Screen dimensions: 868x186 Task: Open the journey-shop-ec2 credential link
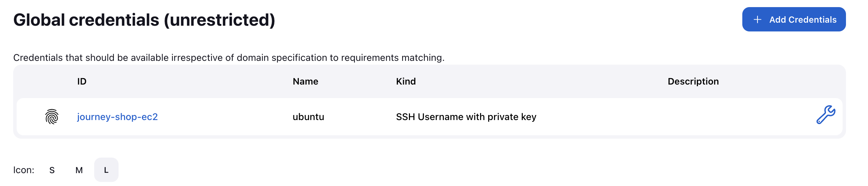[117, 117]
